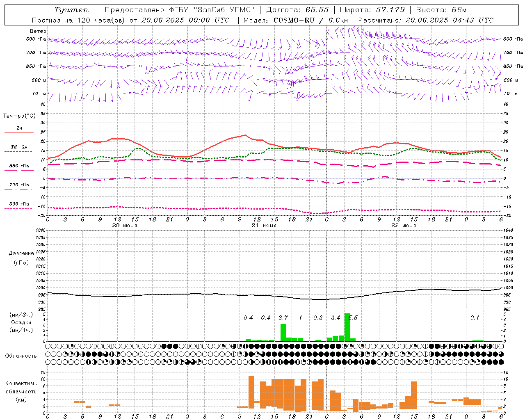
Task: Click the "Ветер" wind panel label
Action: (38, 31)
